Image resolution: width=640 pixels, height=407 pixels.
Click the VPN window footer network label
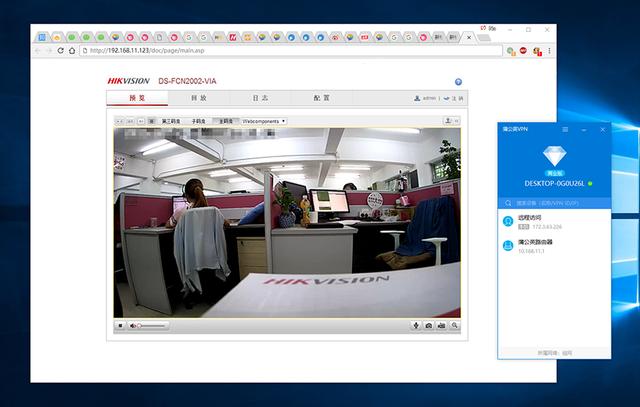point(554,353)
